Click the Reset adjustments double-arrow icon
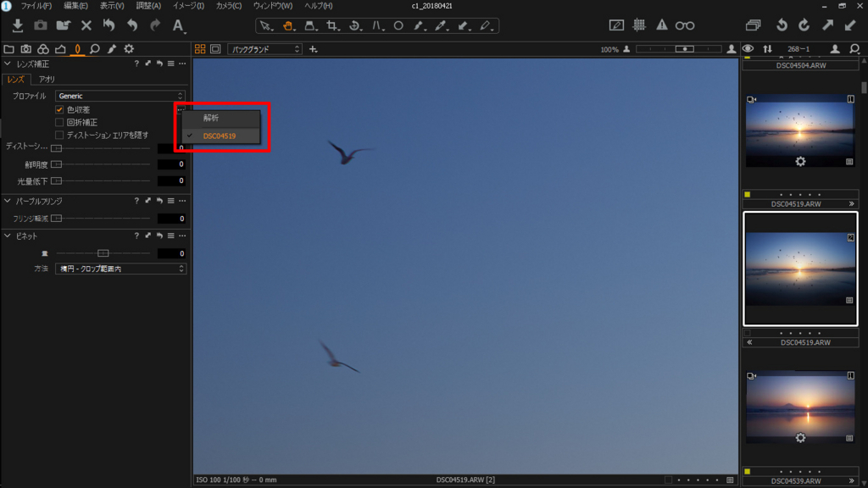 pyautogui.click(x=109, y=25)
